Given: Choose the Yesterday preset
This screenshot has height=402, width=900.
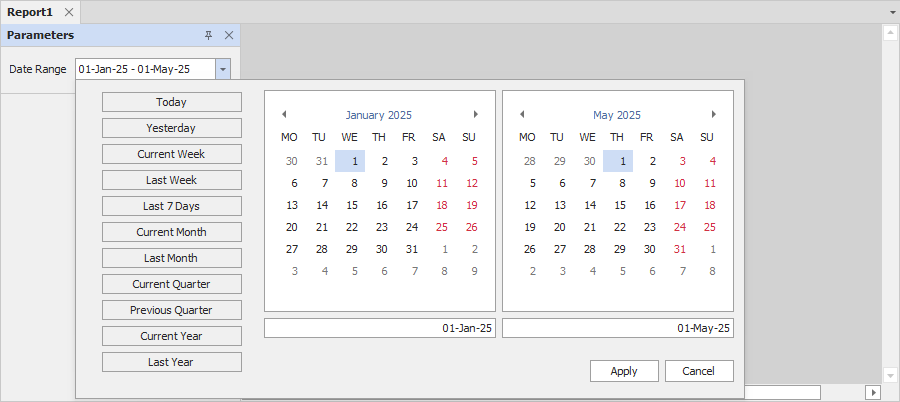Looking at the screenshot, I should pos(172,128).
